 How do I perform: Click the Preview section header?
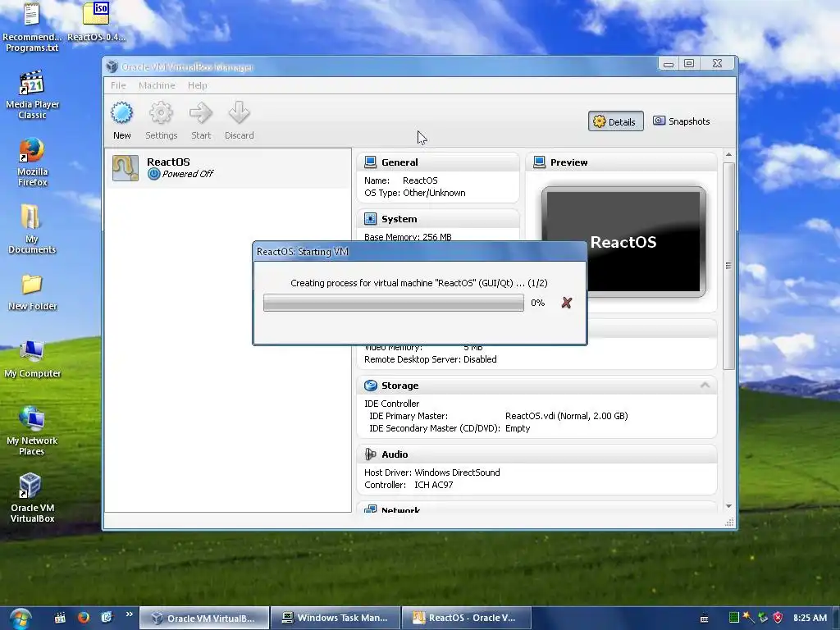(622, 162)
